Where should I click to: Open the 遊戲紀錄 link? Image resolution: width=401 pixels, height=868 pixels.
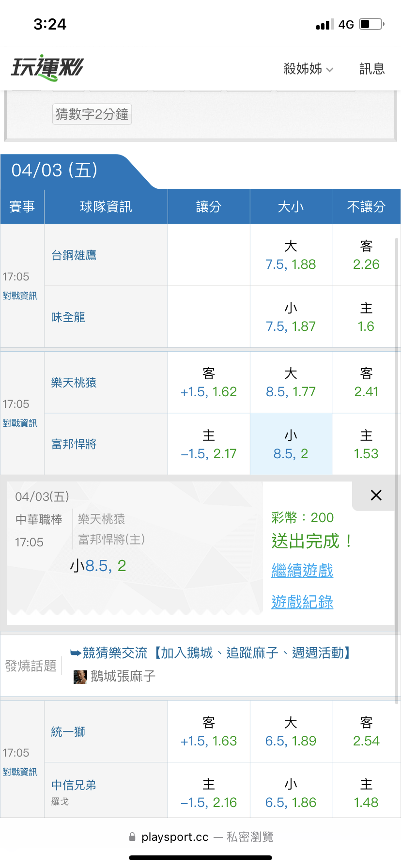point(302,602)
